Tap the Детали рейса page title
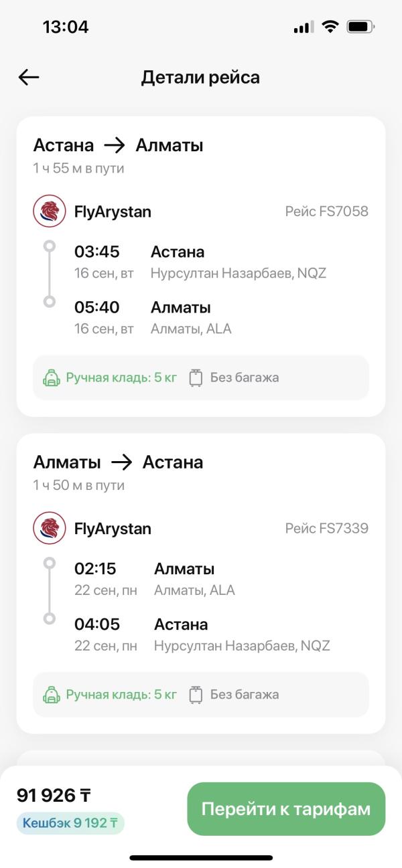The image size is (402, 868). (200, 78)
